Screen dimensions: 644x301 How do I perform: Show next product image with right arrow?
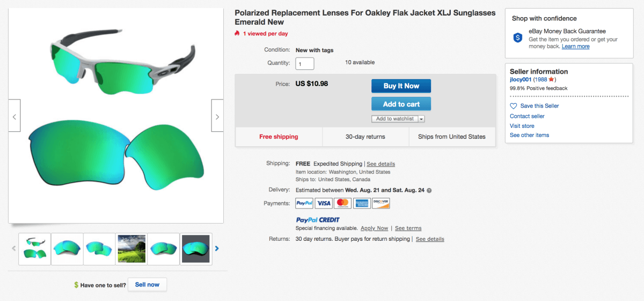(217, 116)
